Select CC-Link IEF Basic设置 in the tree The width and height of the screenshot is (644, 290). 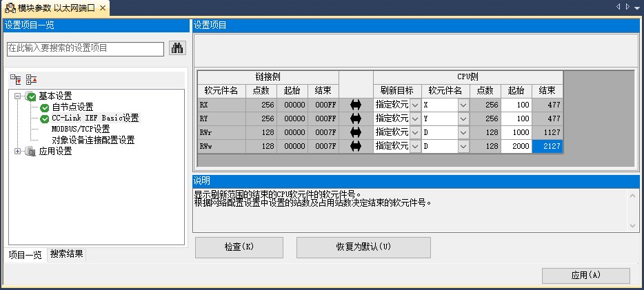coord(95,118)
